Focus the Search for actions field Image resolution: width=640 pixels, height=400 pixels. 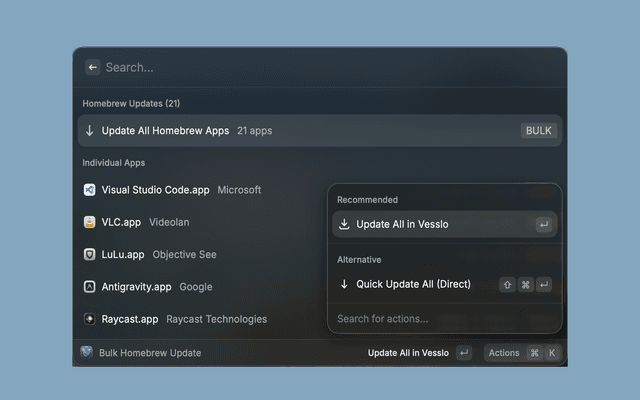coord(444,318)
